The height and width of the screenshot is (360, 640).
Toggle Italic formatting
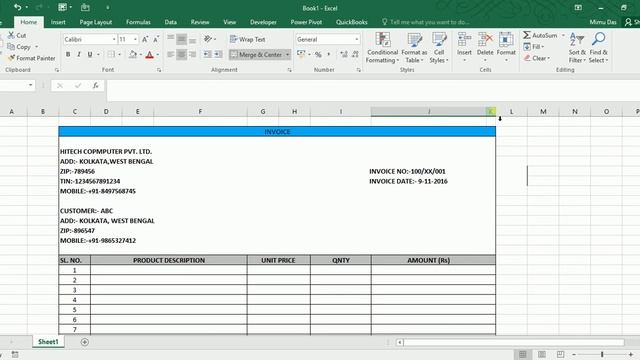(x=79, y=54)
